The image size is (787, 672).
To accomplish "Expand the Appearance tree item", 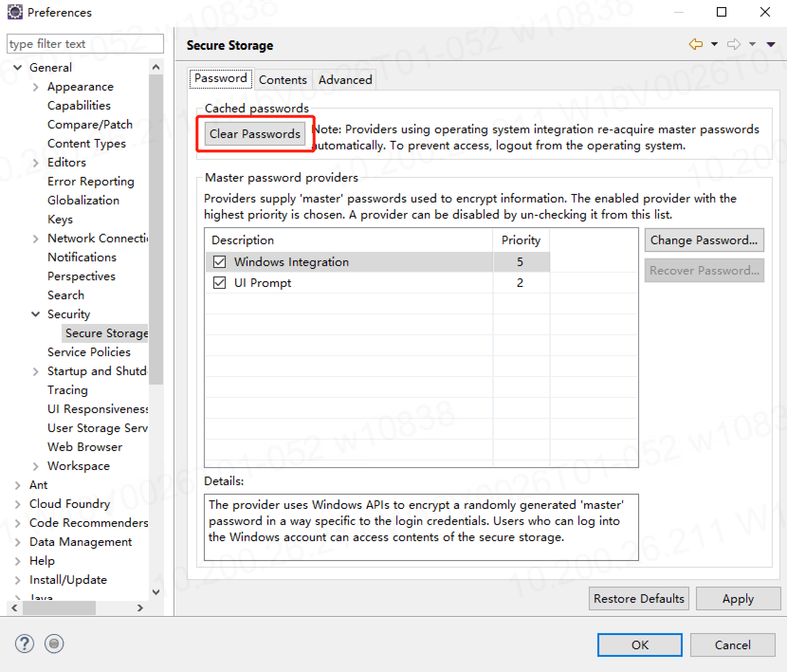I will (x=36, y=87).
